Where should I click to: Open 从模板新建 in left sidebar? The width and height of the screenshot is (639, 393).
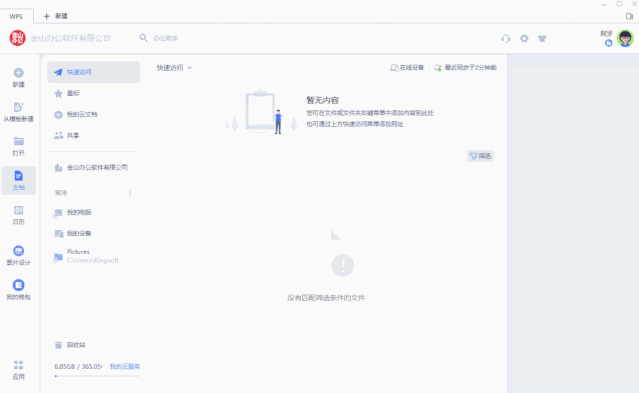point(18,112)
